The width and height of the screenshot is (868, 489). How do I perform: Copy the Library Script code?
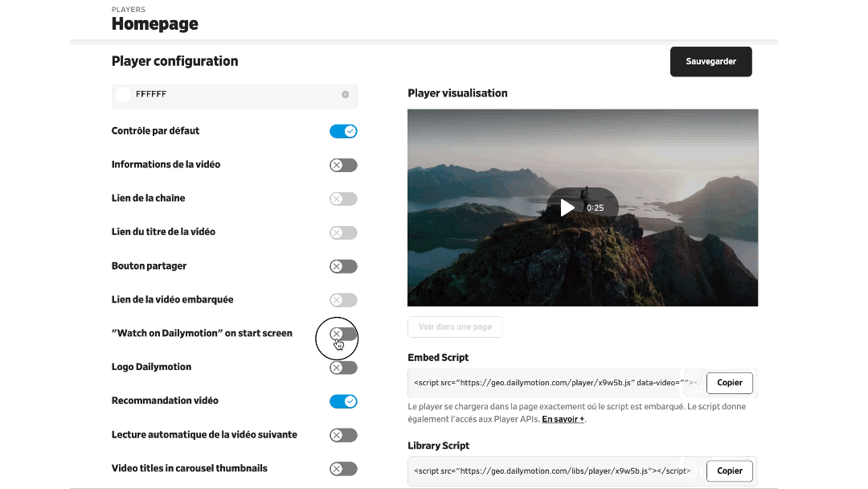[730, 471]
